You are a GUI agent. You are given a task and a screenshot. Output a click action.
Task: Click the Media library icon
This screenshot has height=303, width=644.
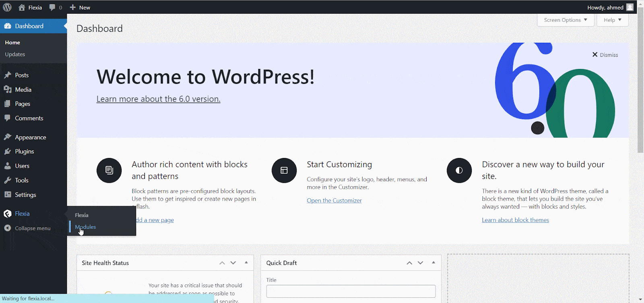click(x=8, y=89)
